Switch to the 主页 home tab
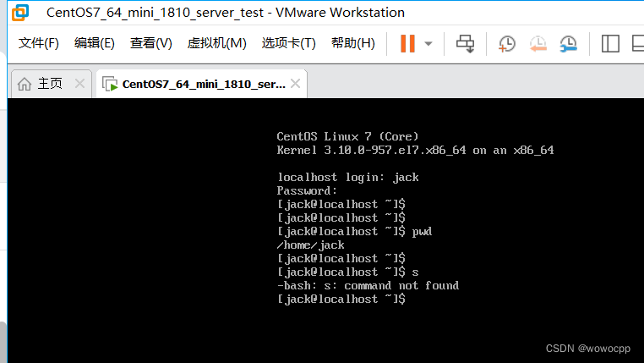The width and height of the screenshot is (644, 363). [51, 84]
